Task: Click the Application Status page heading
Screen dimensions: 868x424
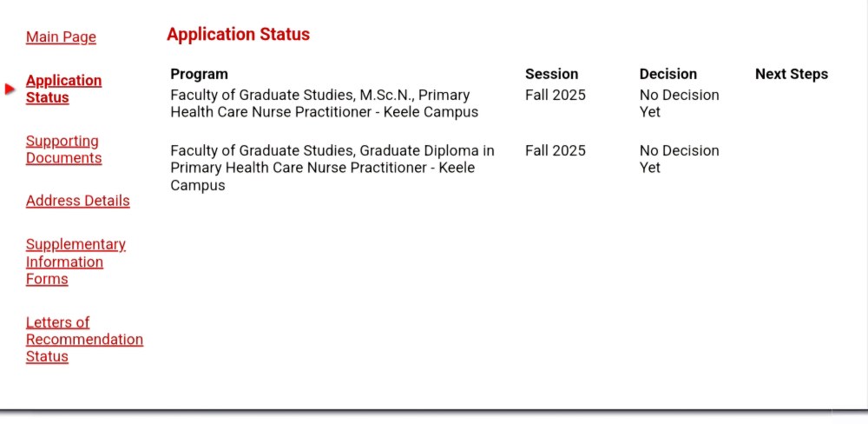Action: [x=238, y=35]
